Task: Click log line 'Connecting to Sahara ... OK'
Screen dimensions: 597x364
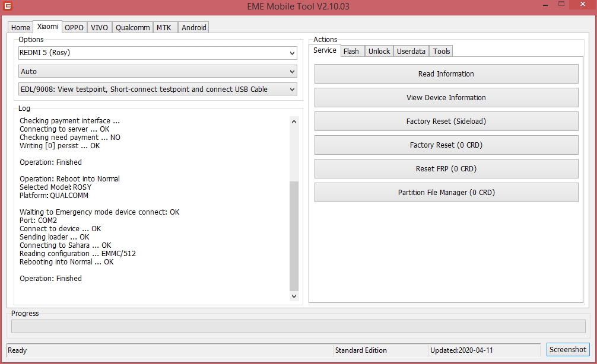Action: tap(65, 245)
